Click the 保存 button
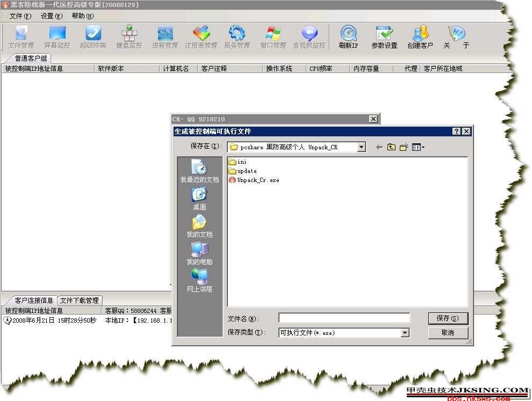This screenshot has width=532, height=401. point(448,318)
